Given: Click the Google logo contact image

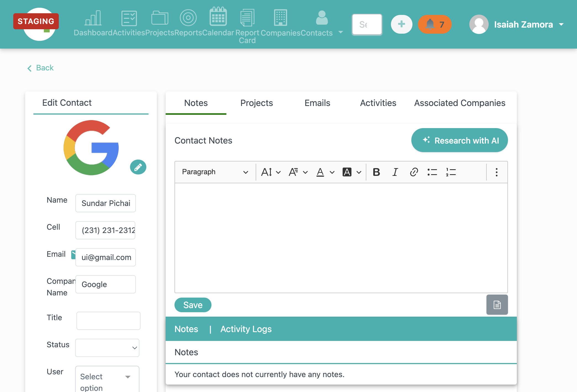Looking at the screenshot, I should (x=91, y=147).
